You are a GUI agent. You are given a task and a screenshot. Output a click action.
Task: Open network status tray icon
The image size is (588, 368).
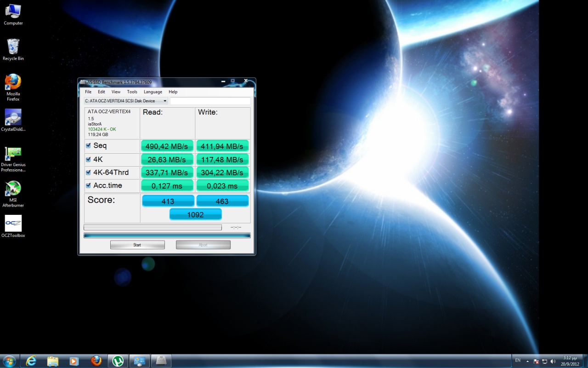coord(545,361)
